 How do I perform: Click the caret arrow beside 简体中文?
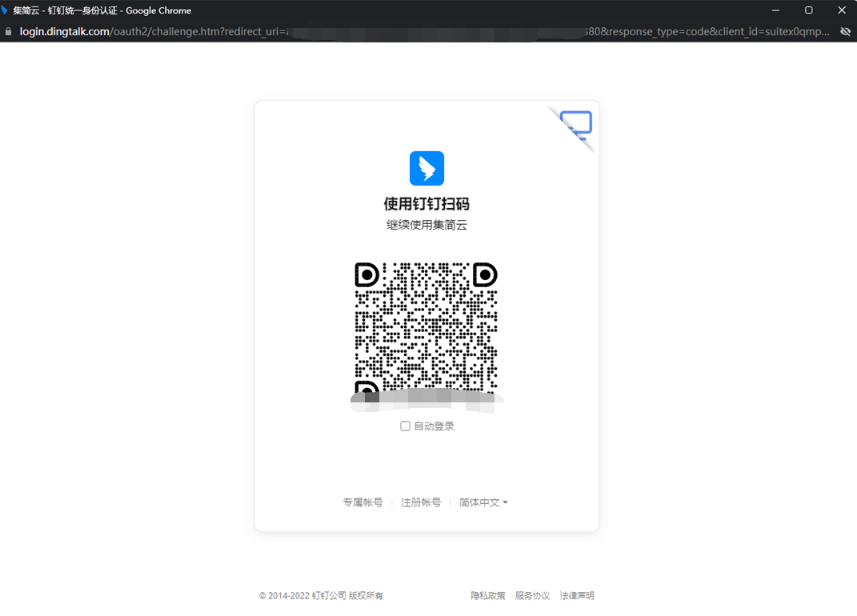(x=505, y=502)
